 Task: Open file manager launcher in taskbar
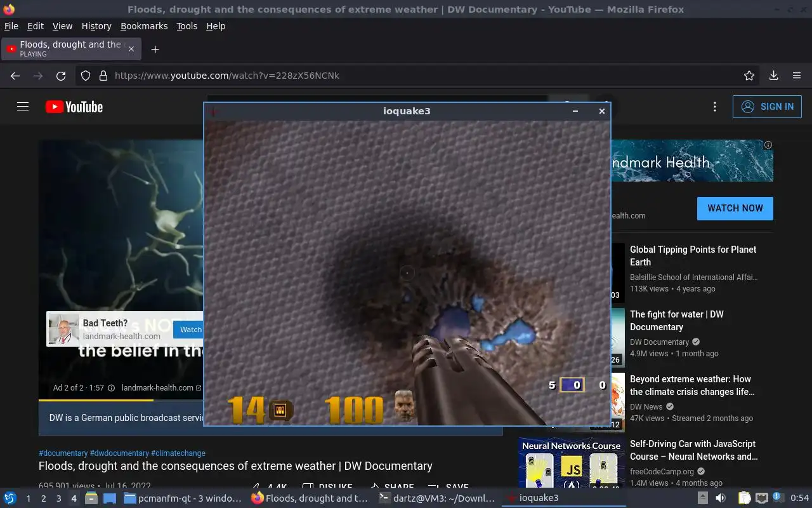pyautogui.click(x=91, y=498)
